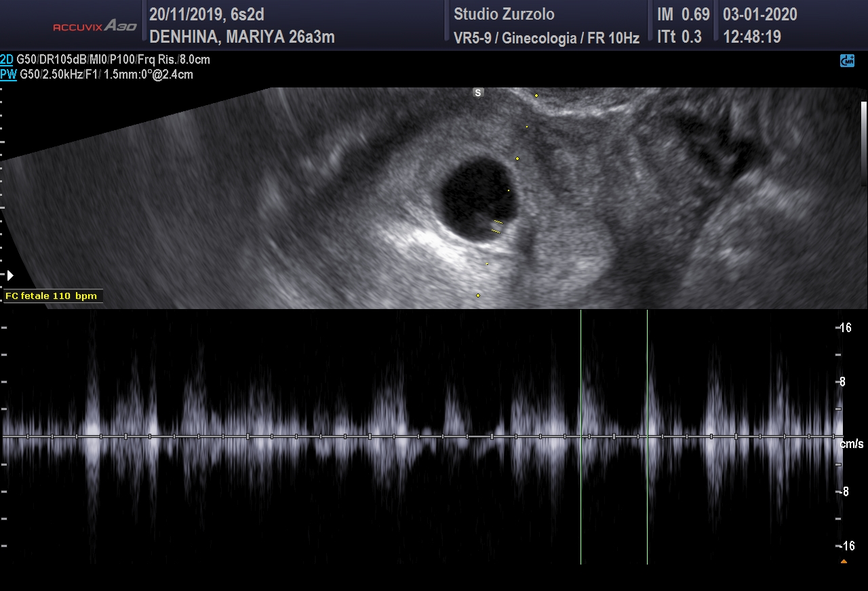The width and height of the screenshot is (868, 591).
Task: Select the PW mode label
Action: coord(8,75)
